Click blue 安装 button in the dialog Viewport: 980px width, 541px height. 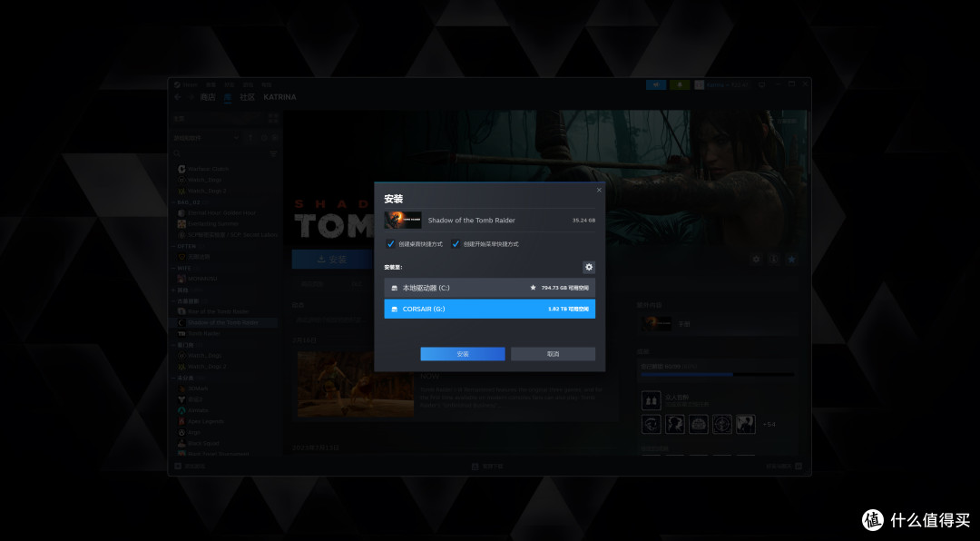point(463,354)
